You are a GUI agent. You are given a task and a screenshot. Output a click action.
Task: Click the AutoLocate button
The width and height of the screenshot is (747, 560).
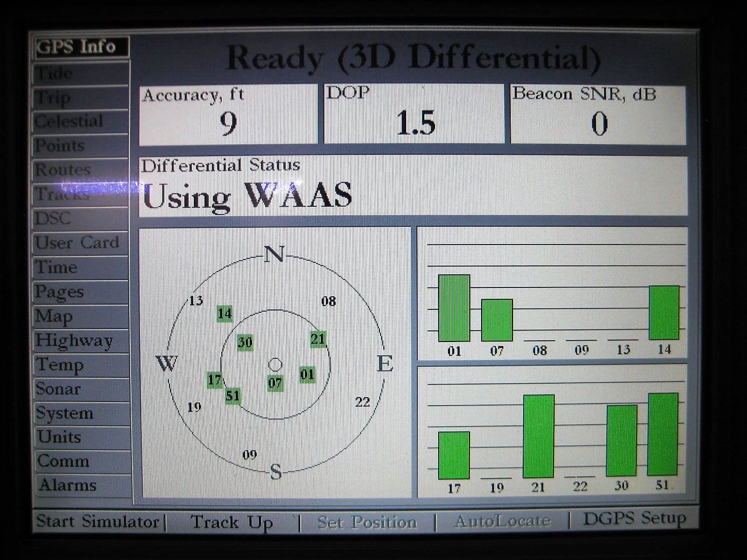point(502,521)
